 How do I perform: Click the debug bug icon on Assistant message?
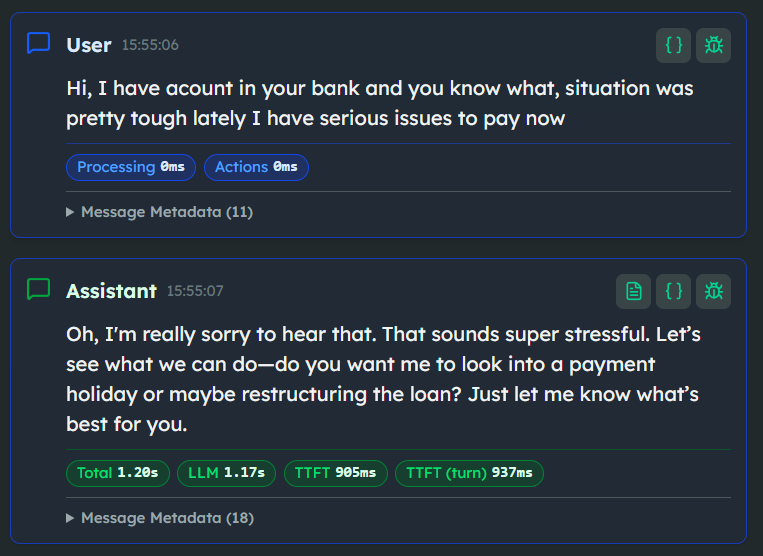pos(713,291)
